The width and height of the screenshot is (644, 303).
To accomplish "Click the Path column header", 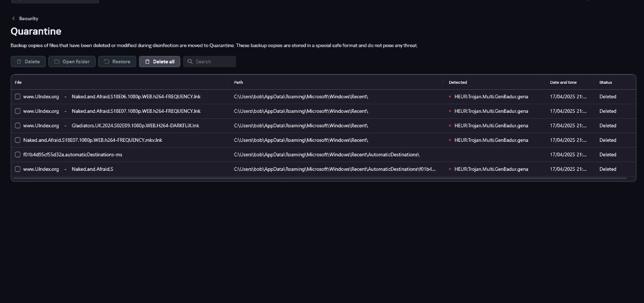I will (x=238, y=82).
